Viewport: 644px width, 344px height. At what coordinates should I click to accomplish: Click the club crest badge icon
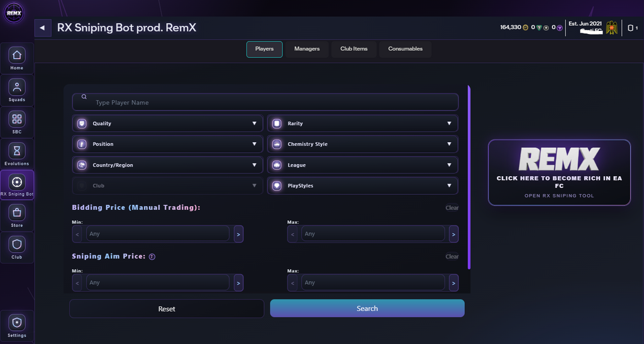click(x=611, y=28)
